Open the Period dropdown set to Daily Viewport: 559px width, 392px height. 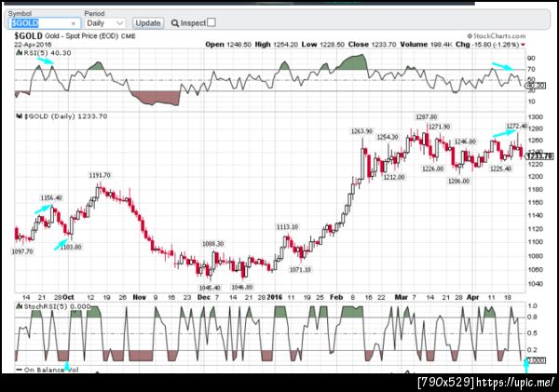(x=105, y=23)
